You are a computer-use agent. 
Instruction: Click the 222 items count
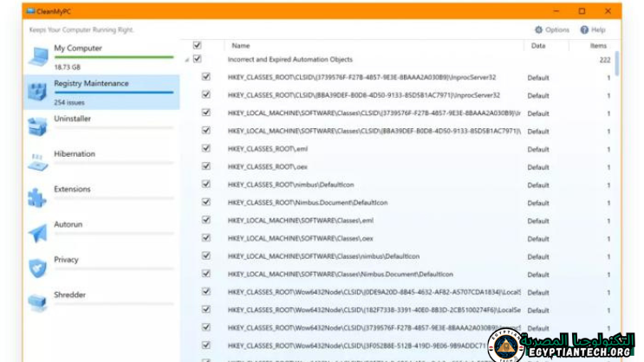pos(605,60)
